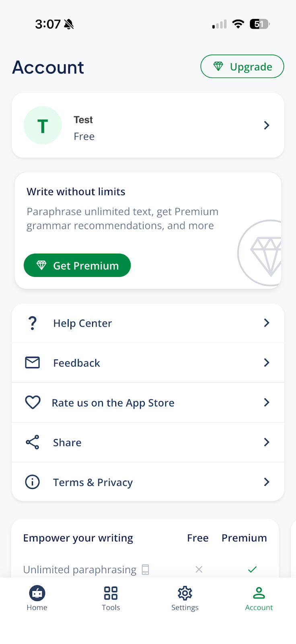Tap the heart icon for rating
The width and height of the screenshot is (296, 644).
point(33,402)
